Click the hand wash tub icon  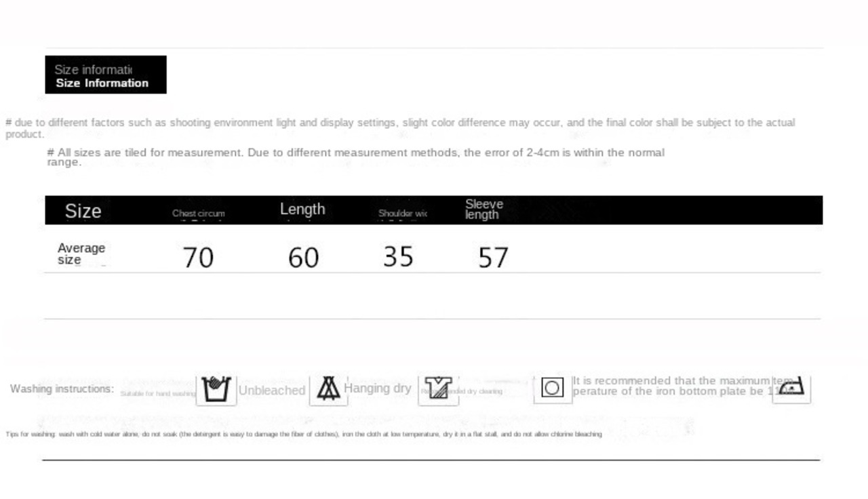[216, 389]
